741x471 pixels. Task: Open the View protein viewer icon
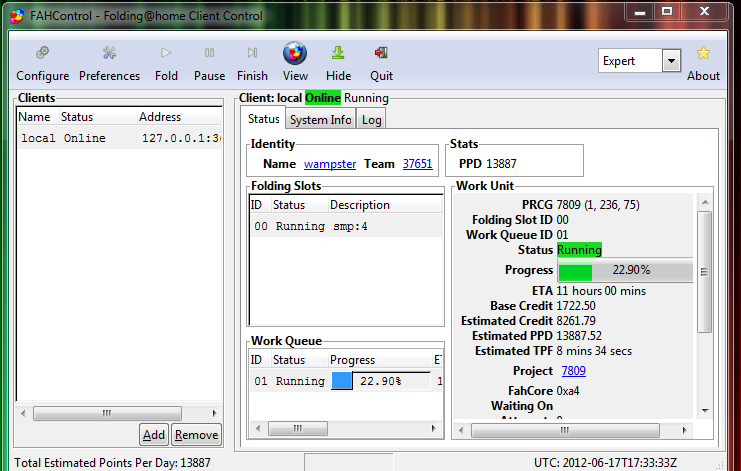pyautogui.click(x=295, y=53)
